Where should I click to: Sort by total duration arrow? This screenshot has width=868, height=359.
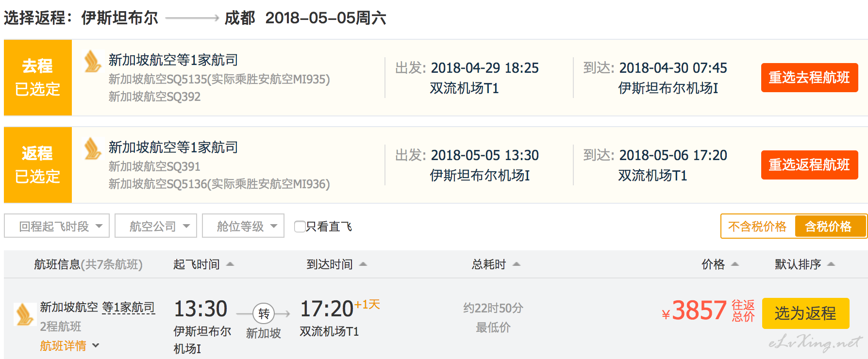517,264
